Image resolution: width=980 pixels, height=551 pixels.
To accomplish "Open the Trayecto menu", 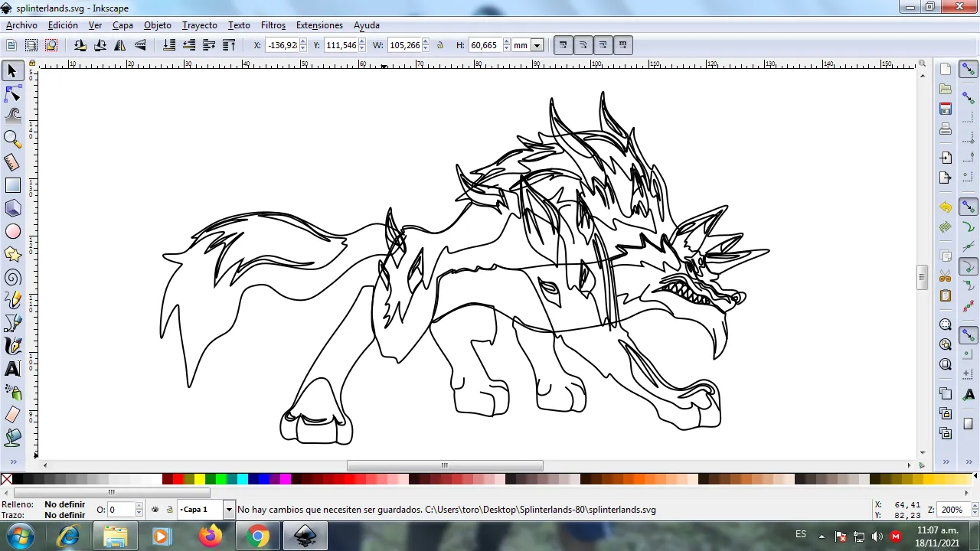I will [x=199, y=25].
